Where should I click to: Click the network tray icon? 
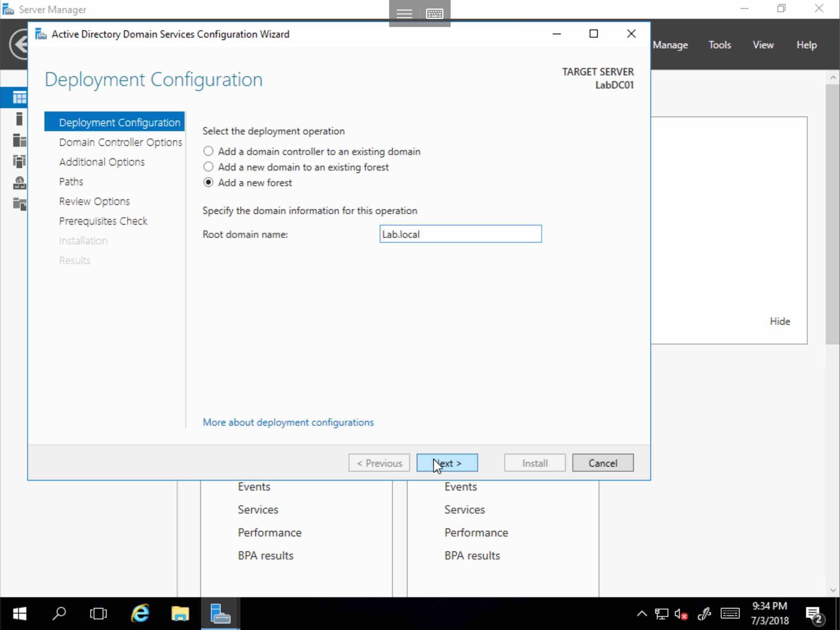coord(661,614)
